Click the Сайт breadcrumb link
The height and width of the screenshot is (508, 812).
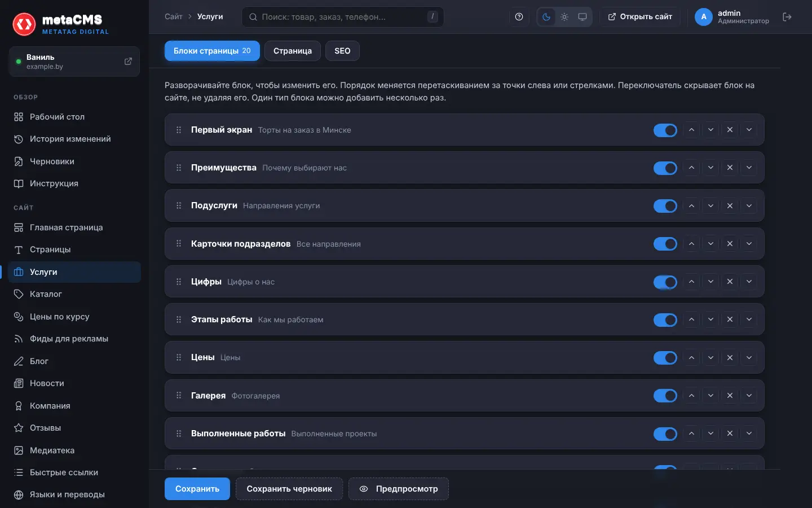pyautogui.click(x=174, y=17)
